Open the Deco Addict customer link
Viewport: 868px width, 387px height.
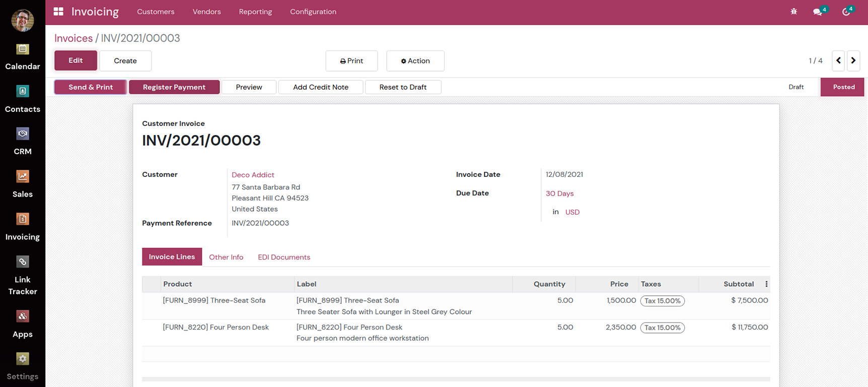[x=253, y=175]
